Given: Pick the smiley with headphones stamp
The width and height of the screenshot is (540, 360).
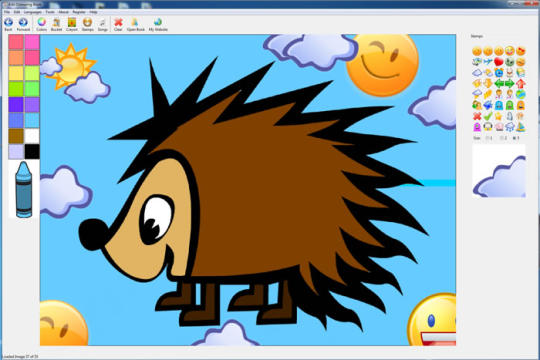Looking at the screenshot, I should pyautogui.click(x=488, y=127).
